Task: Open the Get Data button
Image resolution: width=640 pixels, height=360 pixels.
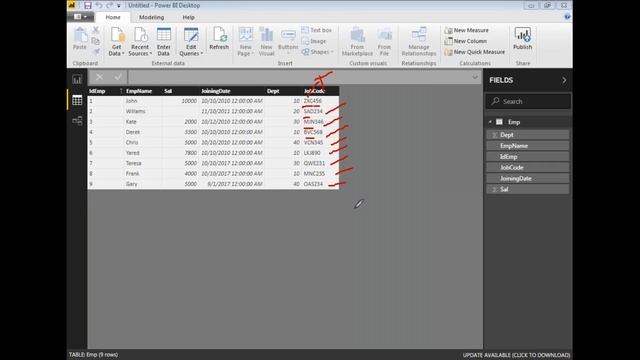Action: (x=116, y=41)
